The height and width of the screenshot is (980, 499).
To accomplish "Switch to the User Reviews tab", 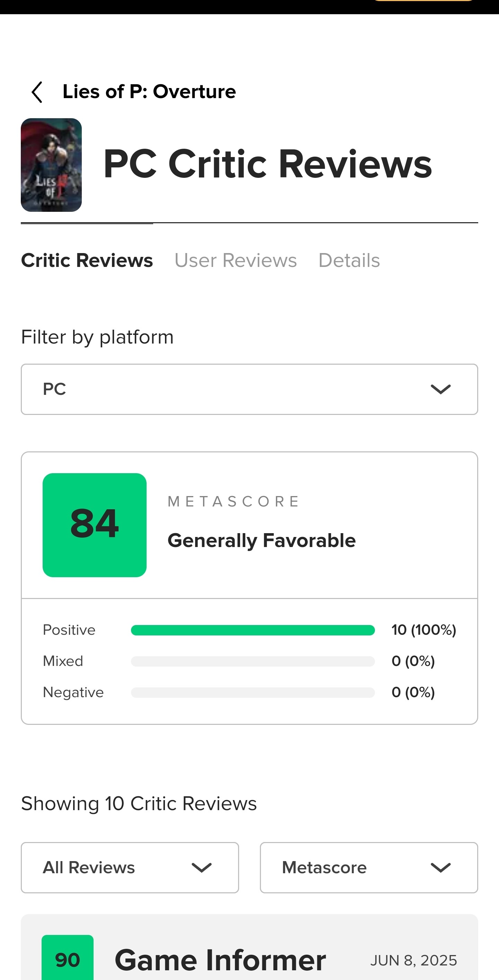I will click(x=235, y=261).
